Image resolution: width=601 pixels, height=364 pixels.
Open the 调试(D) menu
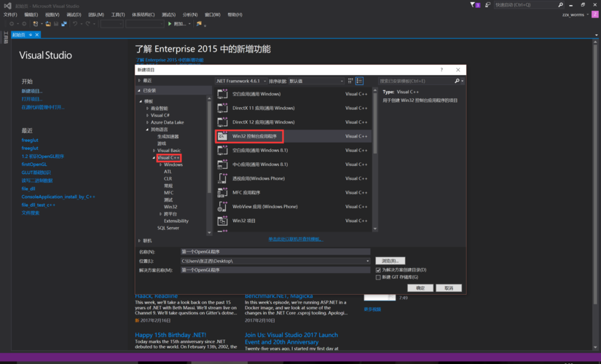pyautogui.click(x=74, y=15)
